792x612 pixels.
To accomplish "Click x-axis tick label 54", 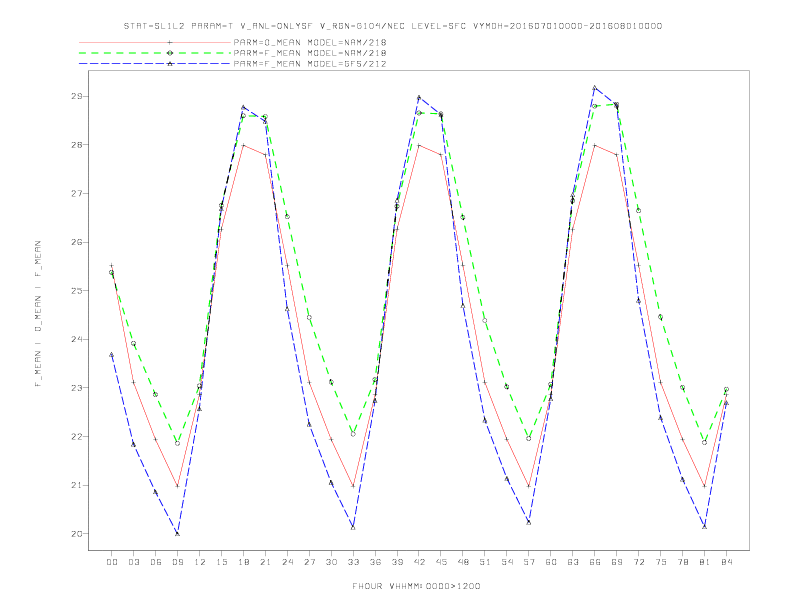I will coord(507,562).
